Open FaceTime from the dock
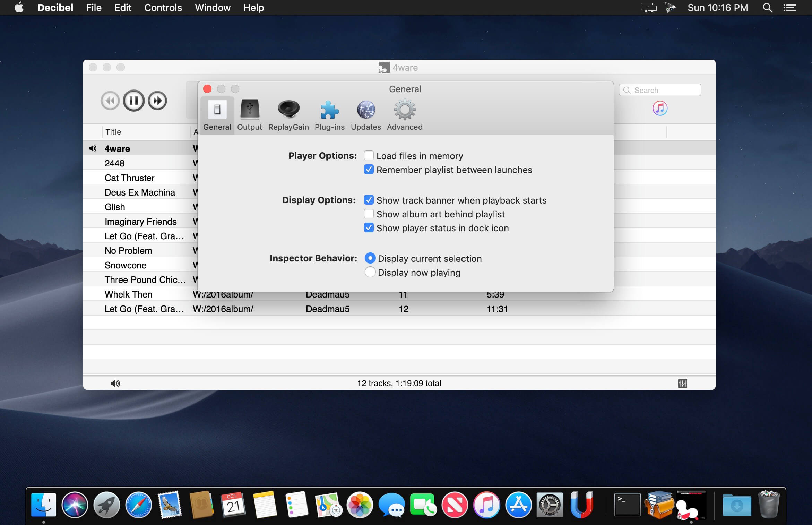Viewport: 812px width, 525px height. [423, 505]
